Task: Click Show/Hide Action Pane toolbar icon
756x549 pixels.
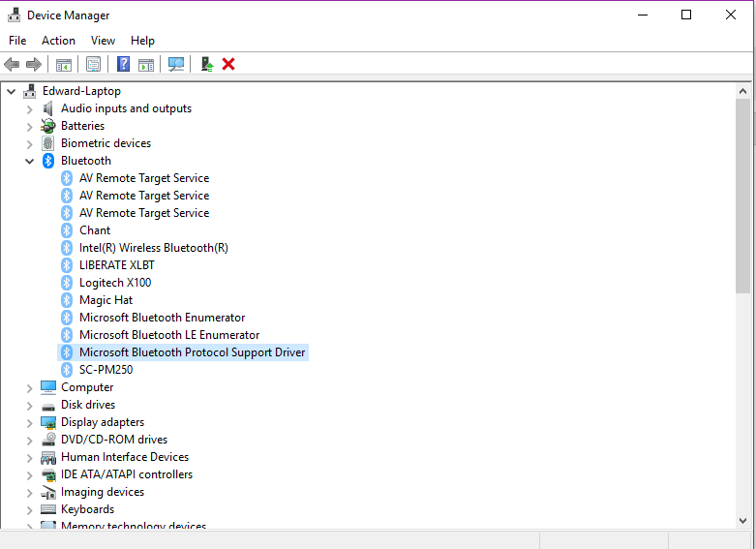Action: tap(146, 64)
